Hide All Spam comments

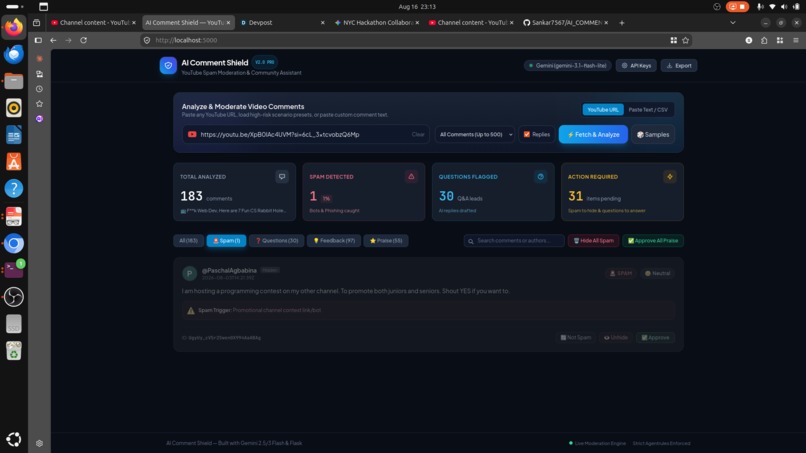pos(593,241)
